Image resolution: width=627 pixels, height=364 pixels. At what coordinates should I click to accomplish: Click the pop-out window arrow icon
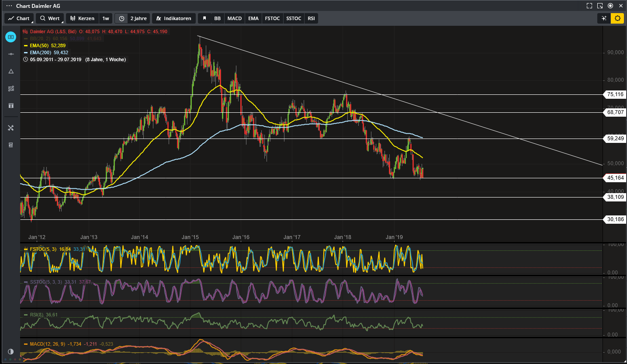[600, 6]
